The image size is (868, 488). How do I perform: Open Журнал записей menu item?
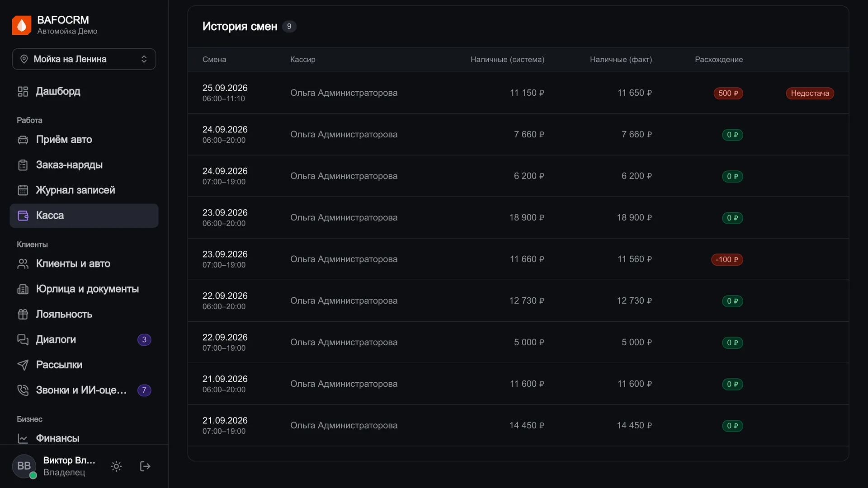84,190
